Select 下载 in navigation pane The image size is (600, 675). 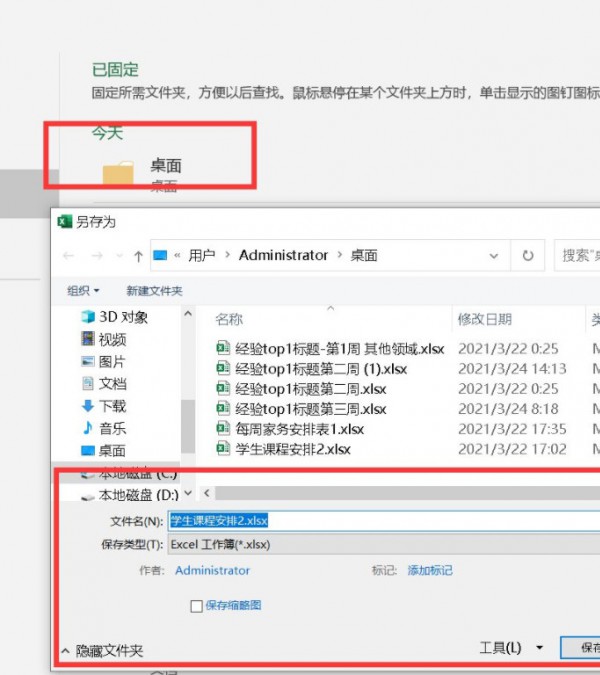pos(104,406)
